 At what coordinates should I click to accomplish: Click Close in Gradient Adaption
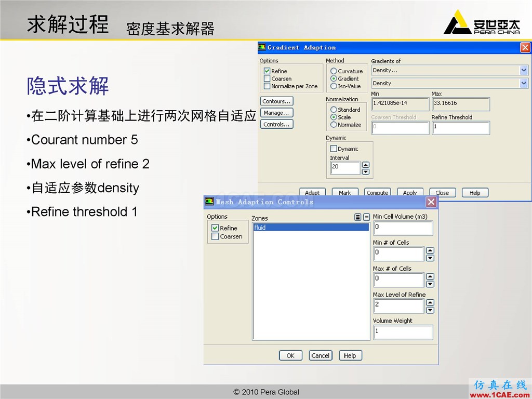coord(443,192)
